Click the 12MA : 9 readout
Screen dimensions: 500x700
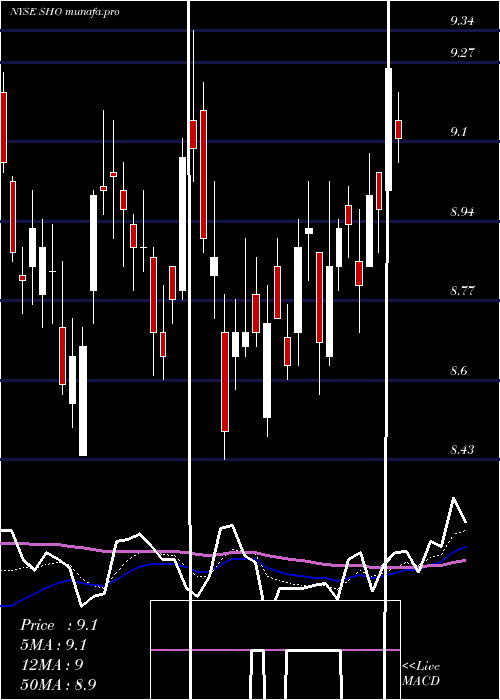point(52,664)
